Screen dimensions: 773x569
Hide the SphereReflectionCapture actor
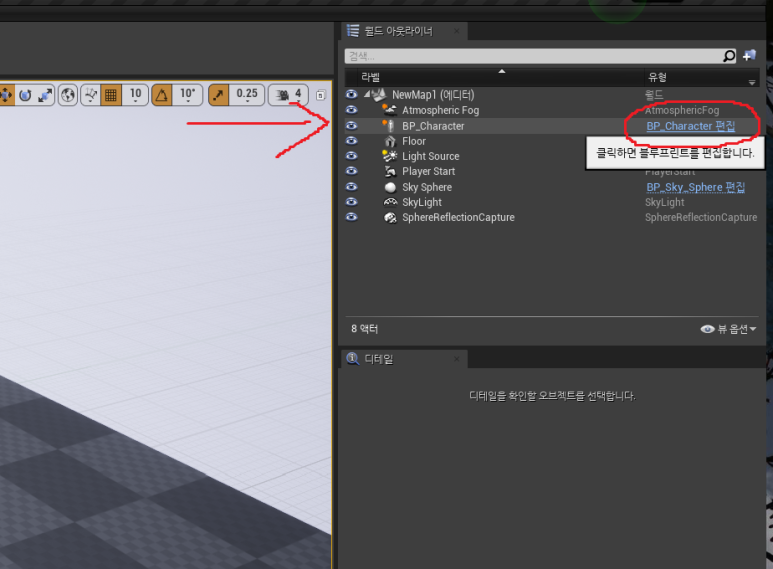[351, 216]
